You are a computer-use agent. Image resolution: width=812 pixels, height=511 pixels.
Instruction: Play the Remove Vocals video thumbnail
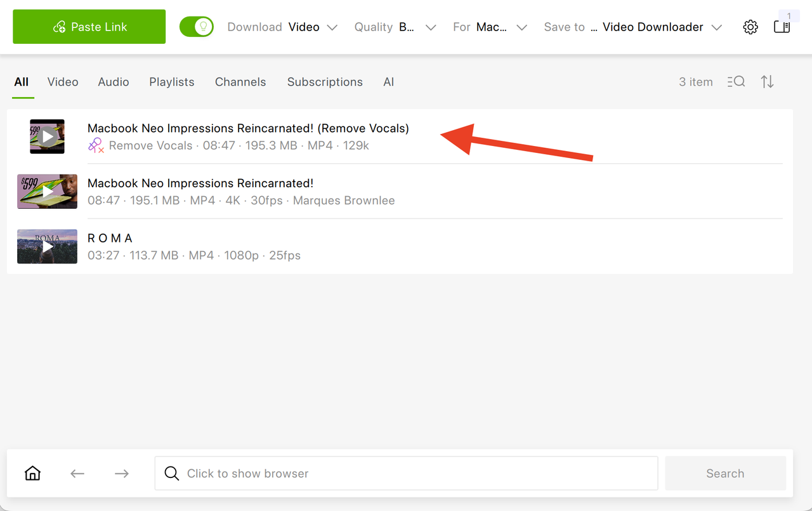pyautogui.click(x=48, y=136)
